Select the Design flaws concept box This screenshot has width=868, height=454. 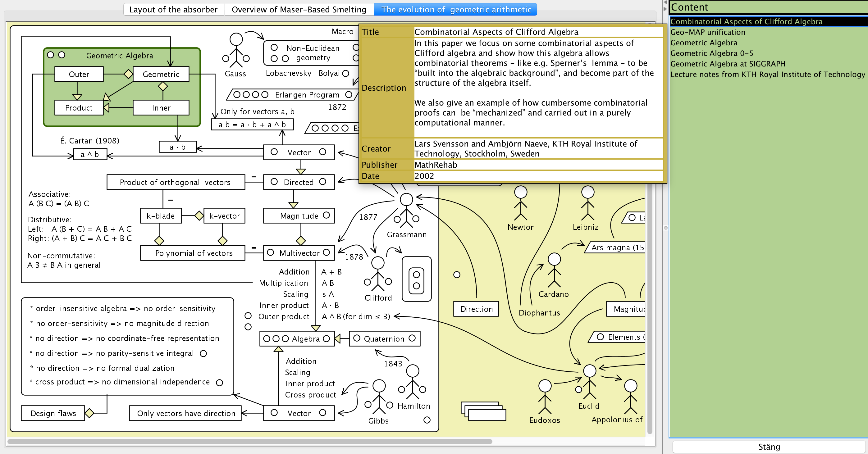[x=53, y=413]
